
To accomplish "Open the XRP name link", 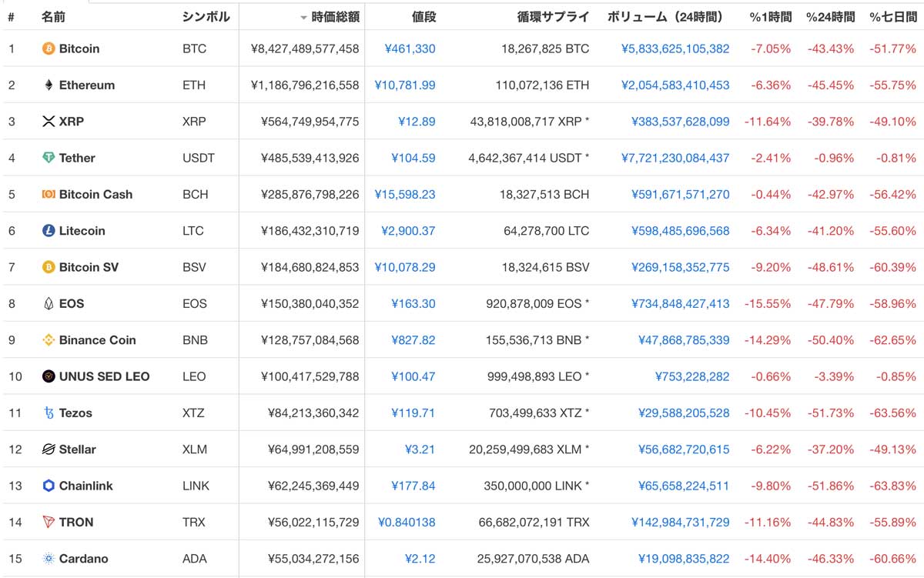I will (x=72, y=122).
